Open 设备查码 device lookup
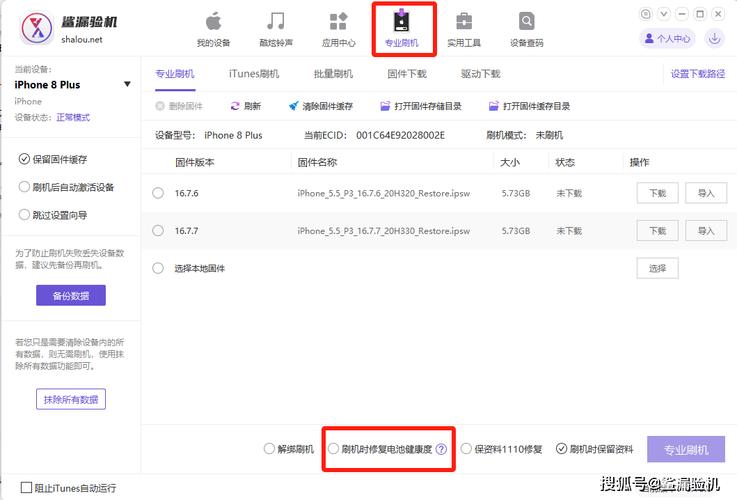The image size is (737, 500). (x=527, y=29)
